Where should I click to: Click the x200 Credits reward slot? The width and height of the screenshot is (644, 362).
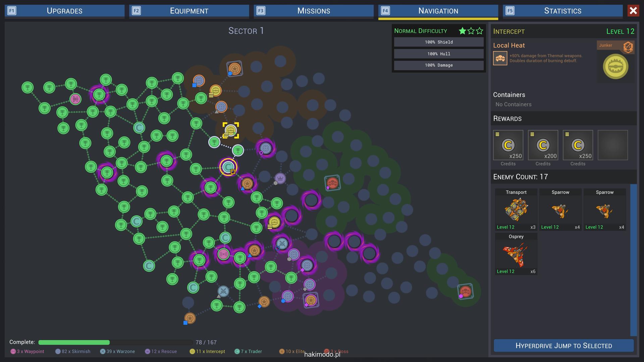pyautogui.click(x=543, y=145)
